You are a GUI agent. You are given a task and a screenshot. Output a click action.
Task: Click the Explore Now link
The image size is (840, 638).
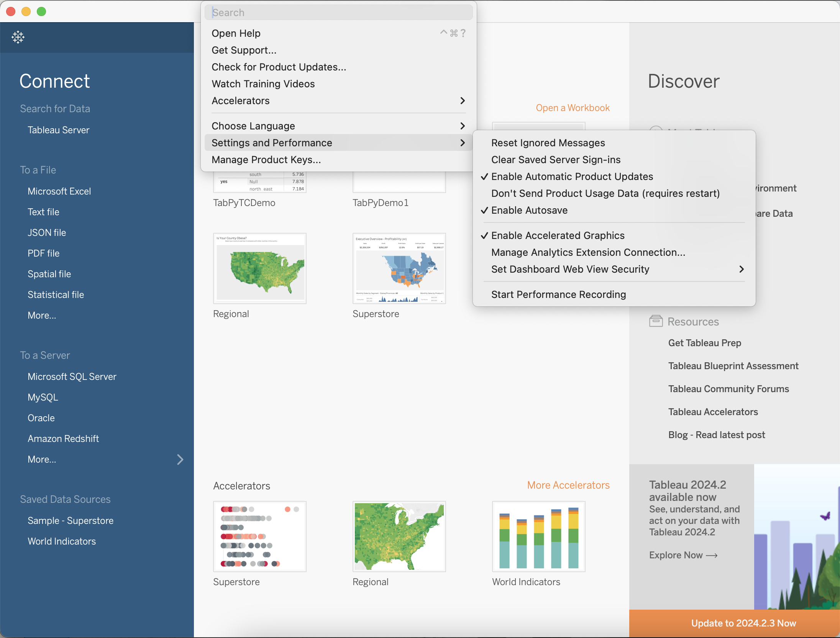pos(683,555)
